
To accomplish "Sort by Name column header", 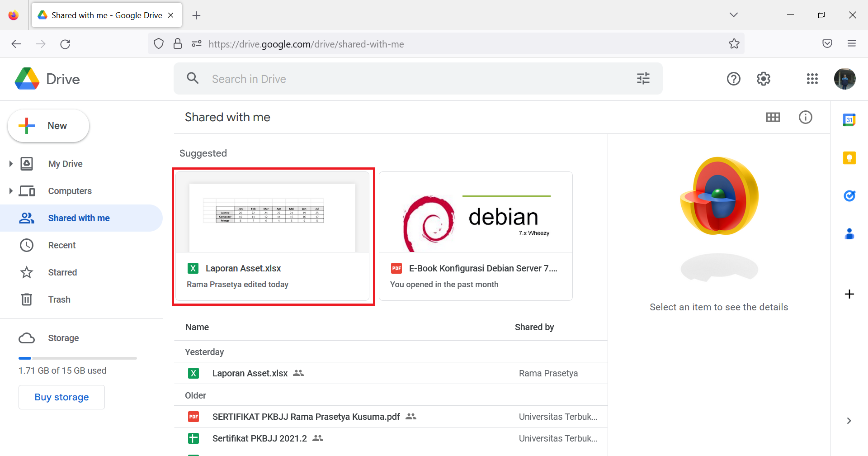I will 197,327.
